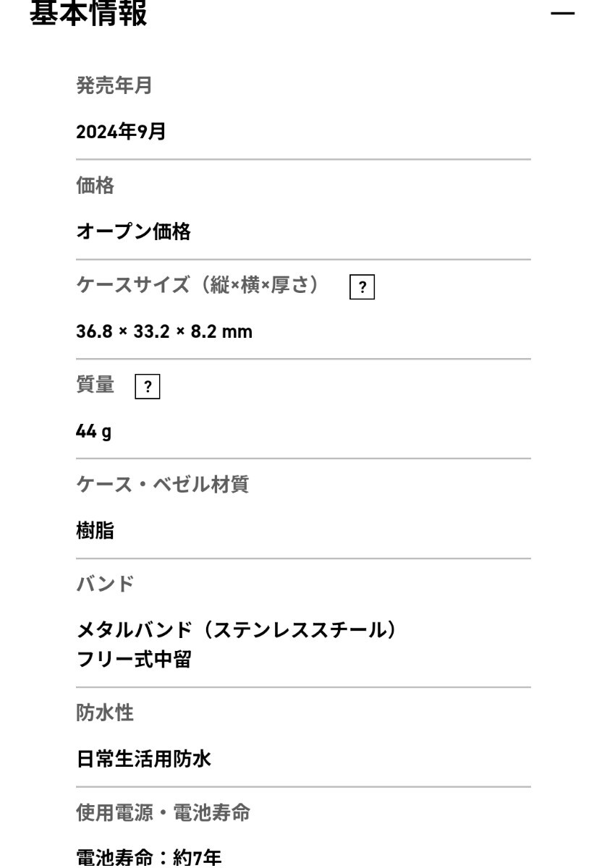Select the メタルバンド band description
This screenshot has width=607, height=868.
(237, 629)
